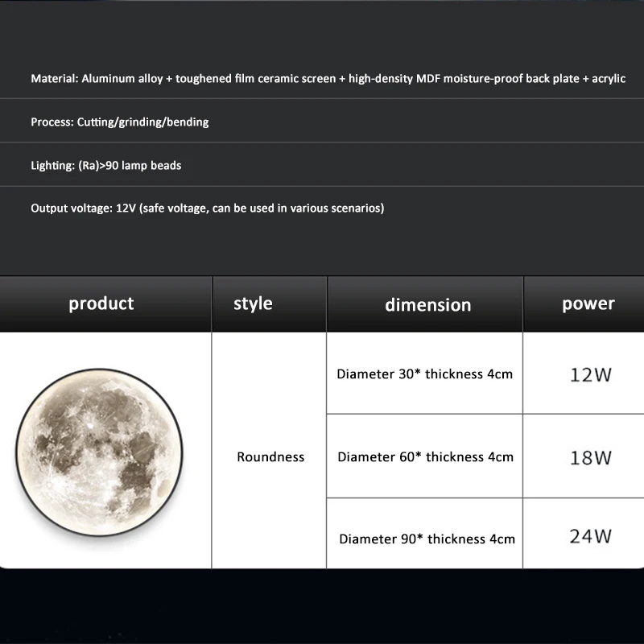
Task: Click the Material description line
Action: [328, 78]
